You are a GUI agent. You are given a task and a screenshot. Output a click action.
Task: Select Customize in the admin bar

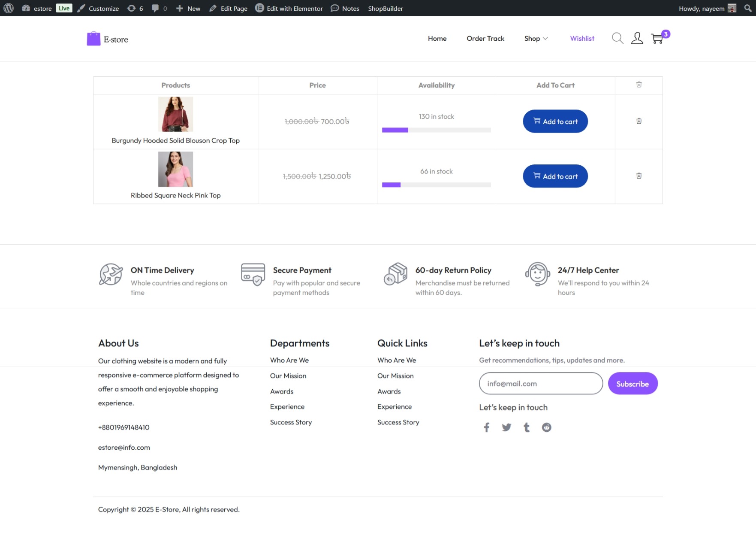[103, 8]
